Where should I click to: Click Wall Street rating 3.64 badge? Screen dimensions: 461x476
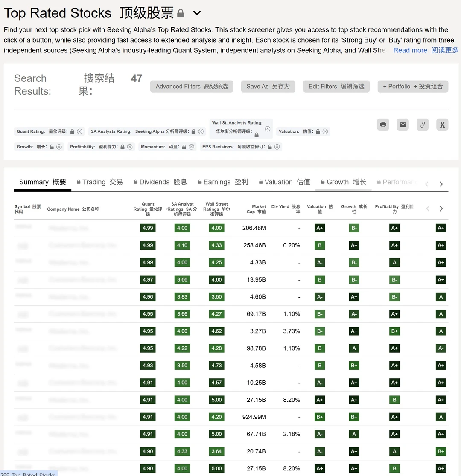[x=216, y=451]
